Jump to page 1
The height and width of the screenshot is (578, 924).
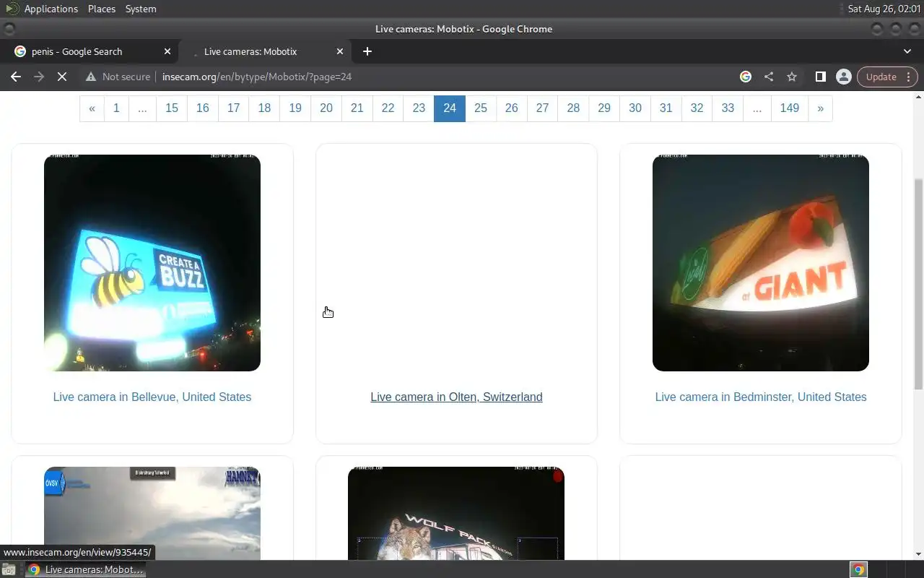(x=115, y=108)
